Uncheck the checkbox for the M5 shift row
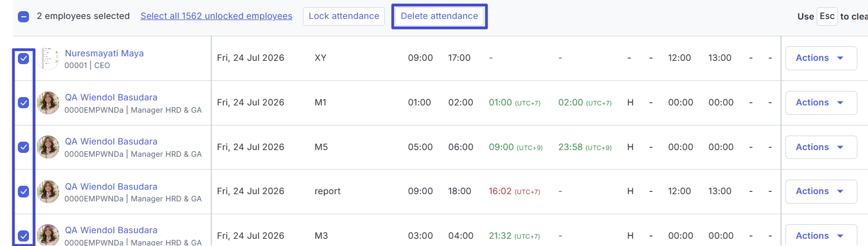 click(23, 147)
